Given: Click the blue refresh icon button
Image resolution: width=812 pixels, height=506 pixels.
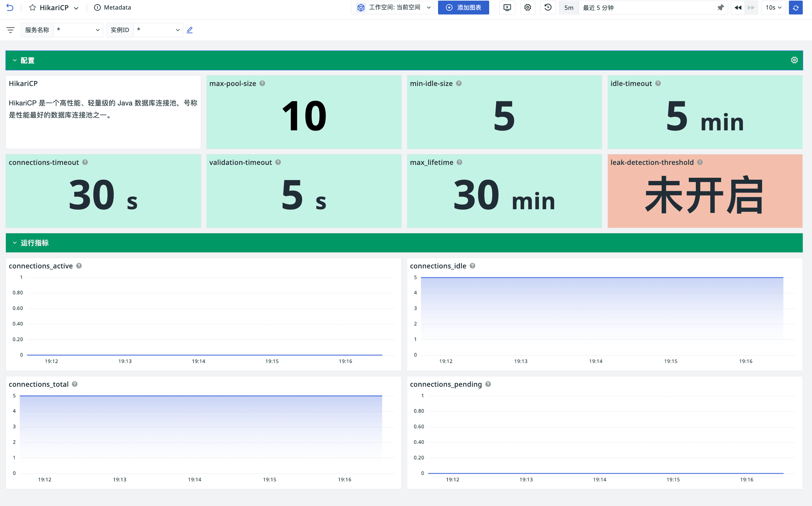Looking at the screenshot, I should click(x=795, y=7).
